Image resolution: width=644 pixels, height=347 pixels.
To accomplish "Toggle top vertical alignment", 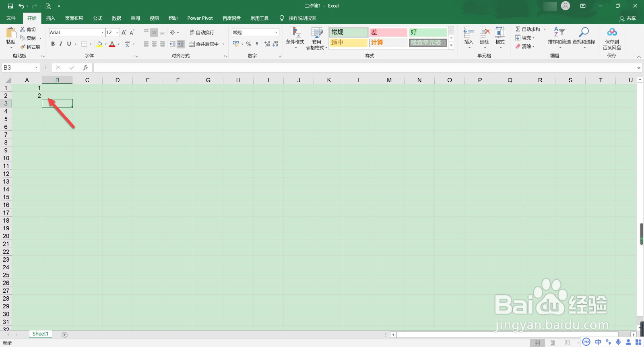I will click(x=146, y=32).
